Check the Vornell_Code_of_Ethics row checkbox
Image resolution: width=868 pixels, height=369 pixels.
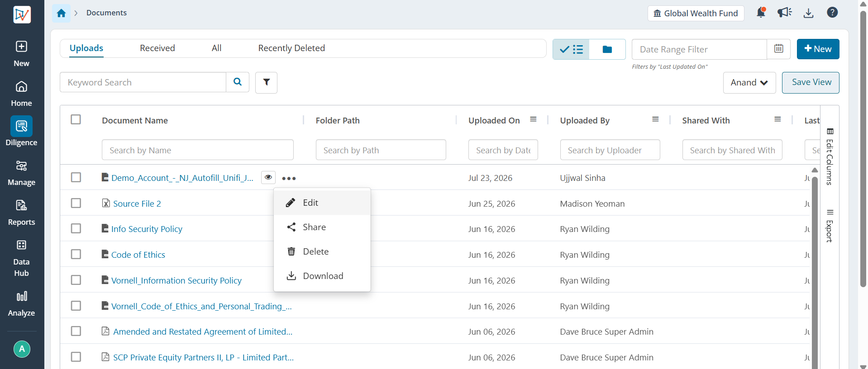tap(76, 306)
